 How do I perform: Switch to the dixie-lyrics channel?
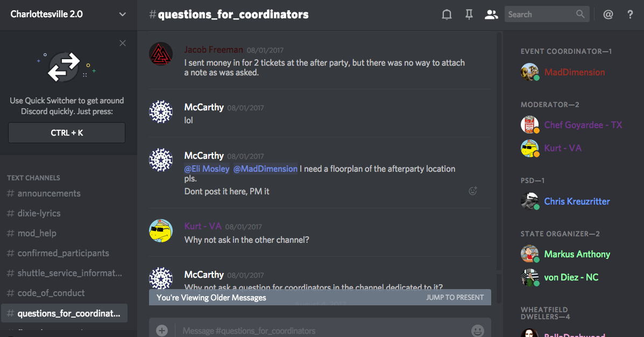coord(39,213)
